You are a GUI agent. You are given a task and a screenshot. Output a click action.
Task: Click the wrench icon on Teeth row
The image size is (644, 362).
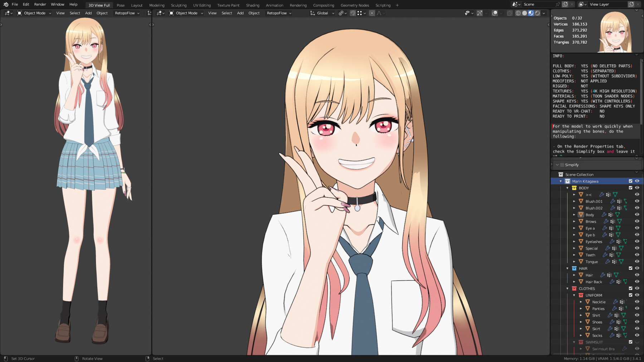(605, 255)
